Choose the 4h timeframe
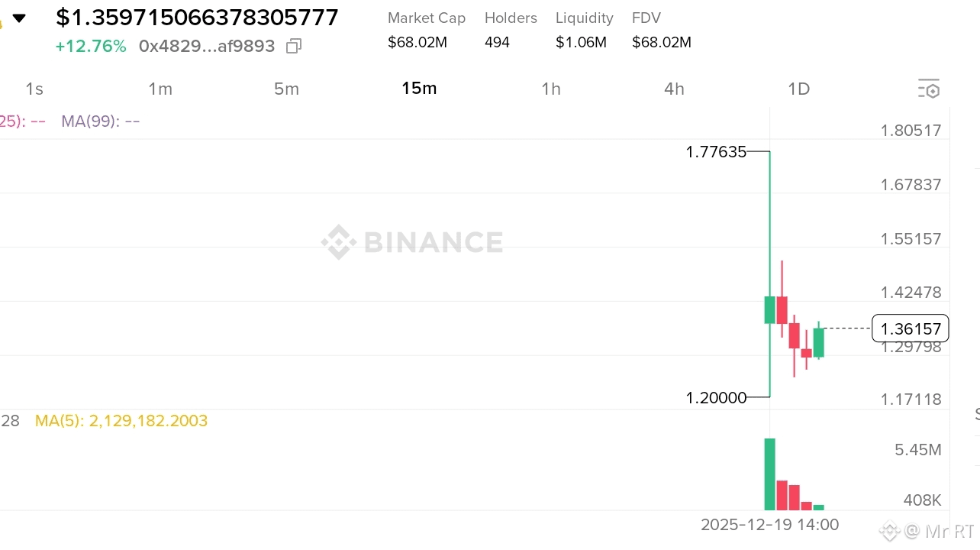Viewport: 980px width, 550px height. pos(674,89)
